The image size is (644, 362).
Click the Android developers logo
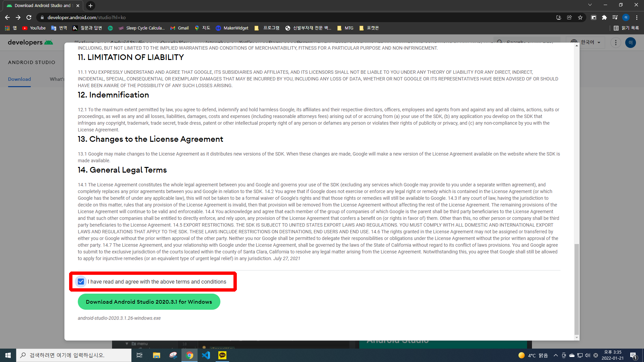30,42
